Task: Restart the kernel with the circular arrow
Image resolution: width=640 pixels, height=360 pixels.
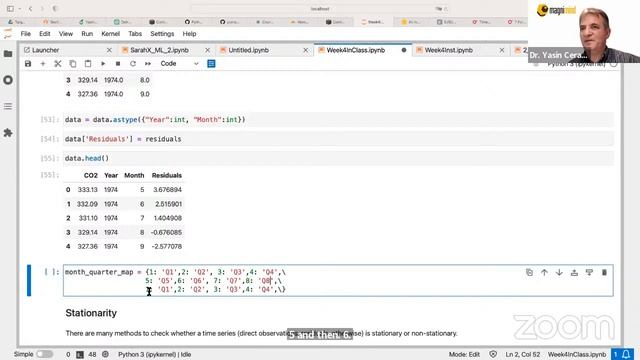Action: (x=133, y=64)
